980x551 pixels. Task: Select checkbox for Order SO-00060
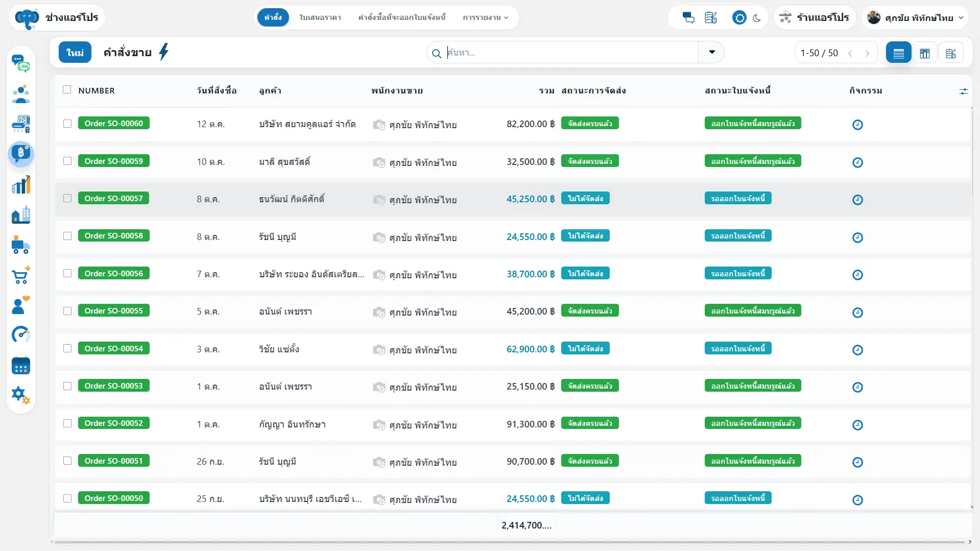(67, 124)
